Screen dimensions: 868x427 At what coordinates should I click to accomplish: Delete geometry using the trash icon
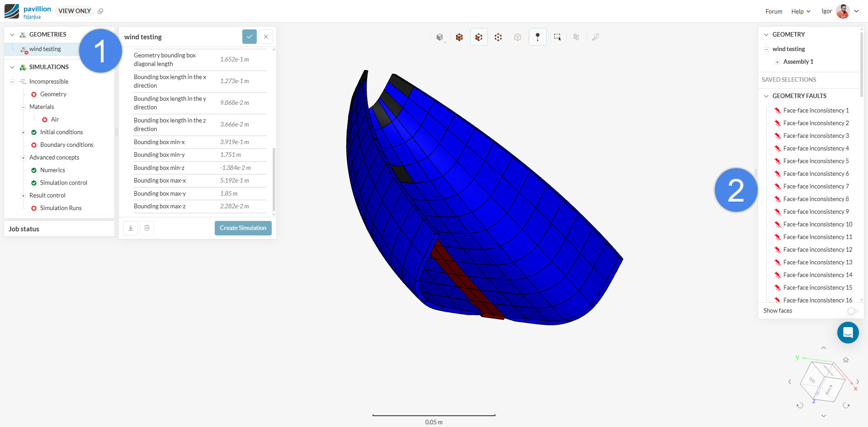pos(147,228)
